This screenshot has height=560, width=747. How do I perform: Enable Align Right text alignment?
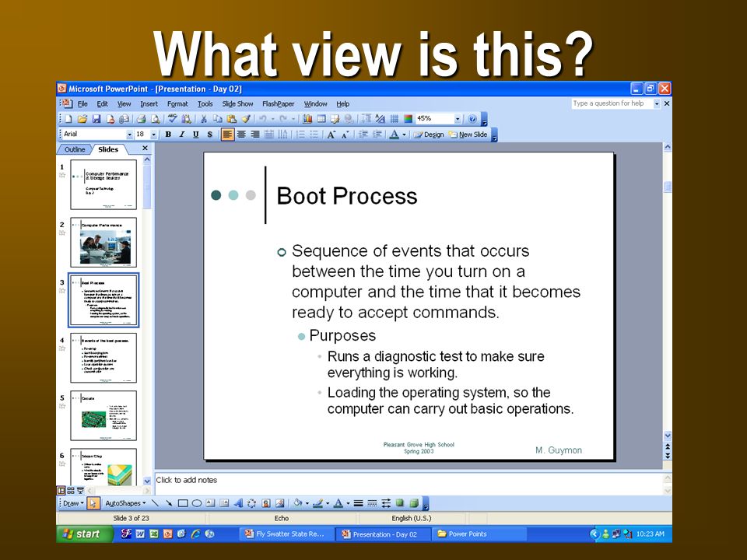point(255,135)
